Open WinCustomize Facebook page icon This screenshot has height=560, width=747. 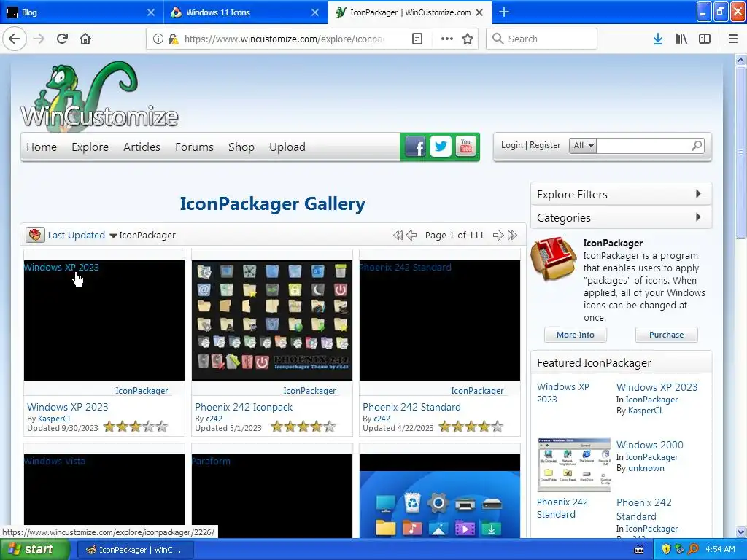[x=415, y=147]
